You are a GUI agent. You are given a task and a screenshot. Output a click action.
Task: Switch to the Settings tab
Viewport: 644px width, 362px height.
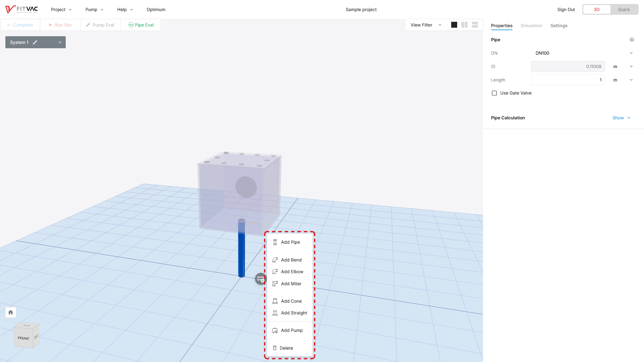pos(559,25)
